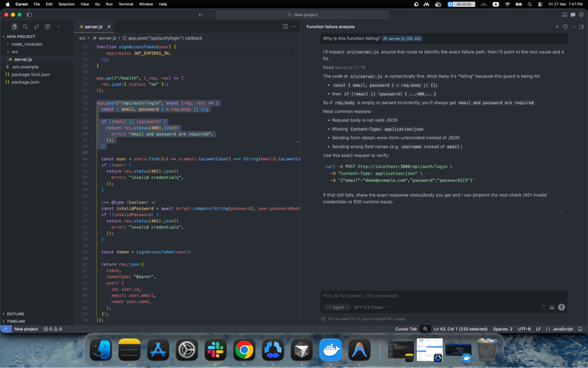Collapse the src folder
The height and width of the screenshot is (368, 588).
coord(15,52)
